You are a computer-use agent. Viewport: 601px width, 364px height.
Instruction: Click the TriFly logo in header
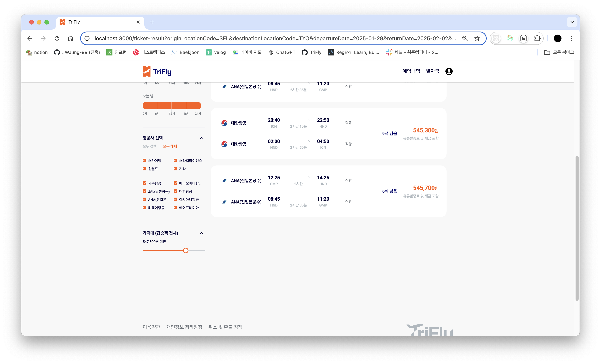[x=157, y=71]
